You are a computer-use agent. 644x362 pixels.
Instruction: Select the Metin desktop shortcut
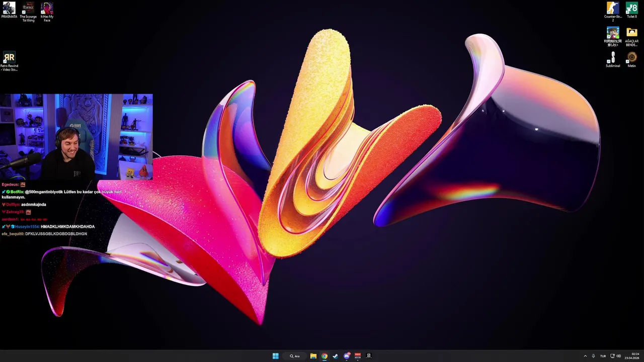click(x=632, y=59)
